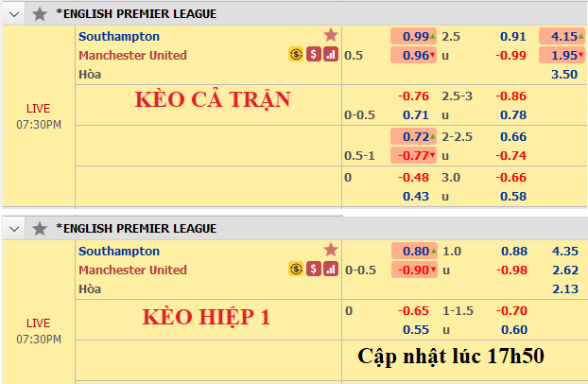Click the league header star in the KÈO CẢ TRẬN panel
Viewport: 588px width, 384px height.
point(40,13)
